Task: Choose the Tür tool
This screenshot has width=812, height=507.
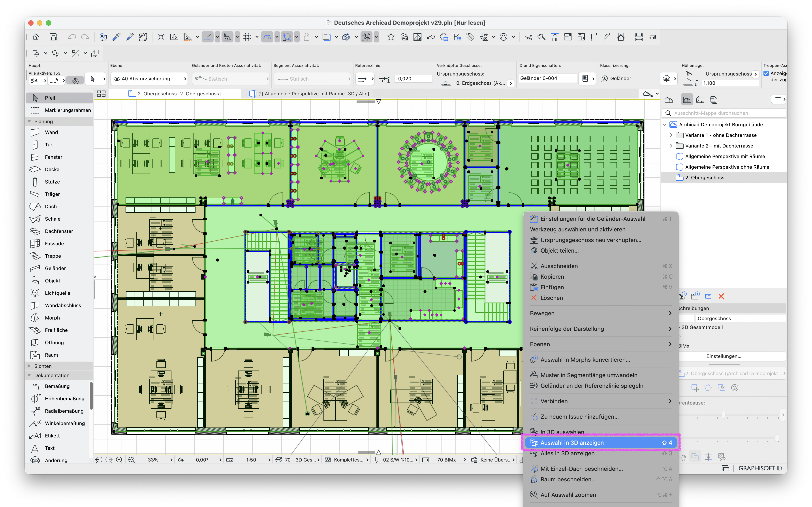Action: pos(59,144)
